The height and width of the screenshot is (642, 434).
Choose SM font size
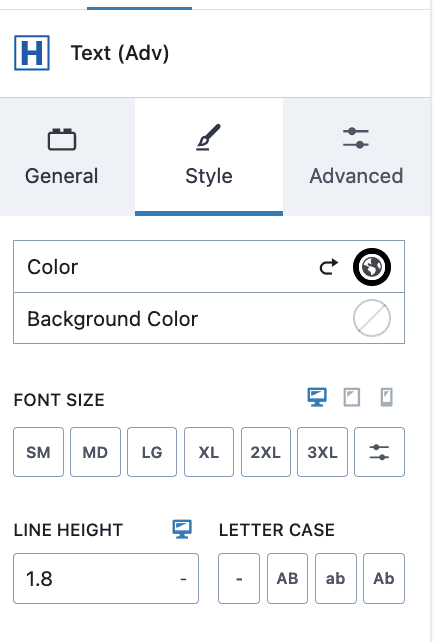click(38, 452)
